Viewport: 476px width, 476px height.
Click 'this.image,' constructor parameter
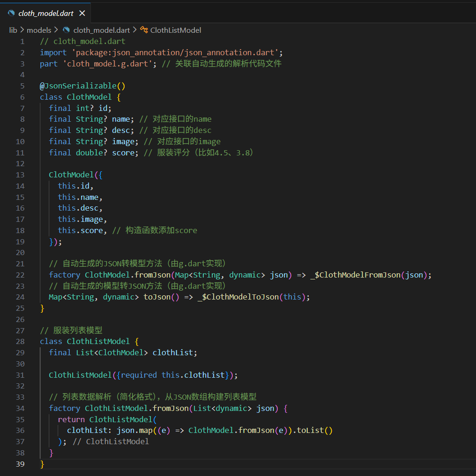tap(82, 219)
